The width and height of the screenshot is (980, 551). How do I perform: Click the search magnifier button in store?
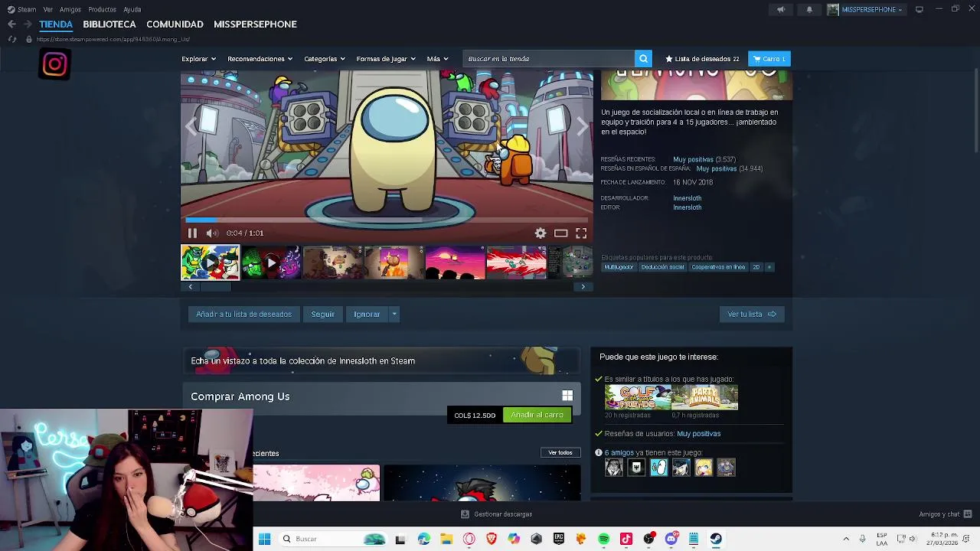coord(643,59)
